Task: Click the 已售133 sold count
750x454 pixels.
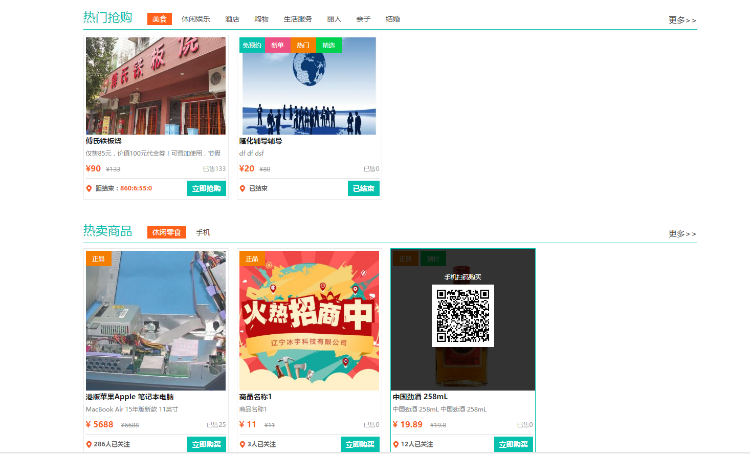Action: coord(214,169)
